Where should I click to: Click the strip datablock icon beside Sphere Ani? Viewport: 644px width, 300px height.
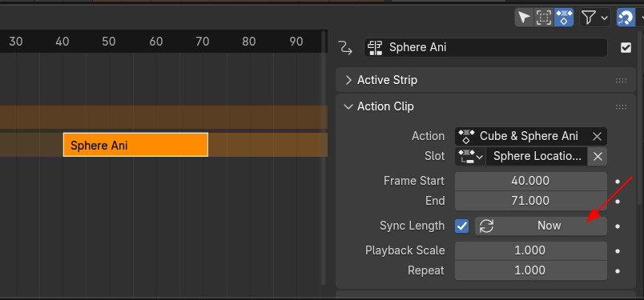pos(375,48)
